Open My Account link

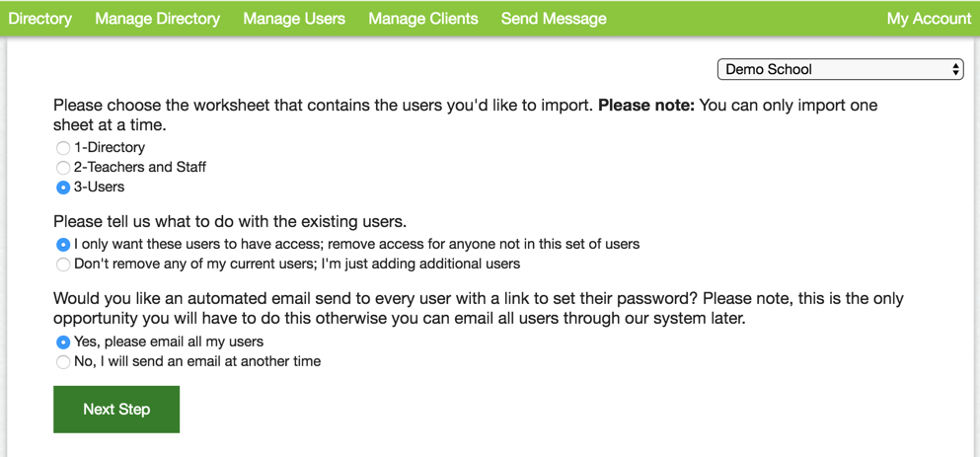(x=928, y=19)
